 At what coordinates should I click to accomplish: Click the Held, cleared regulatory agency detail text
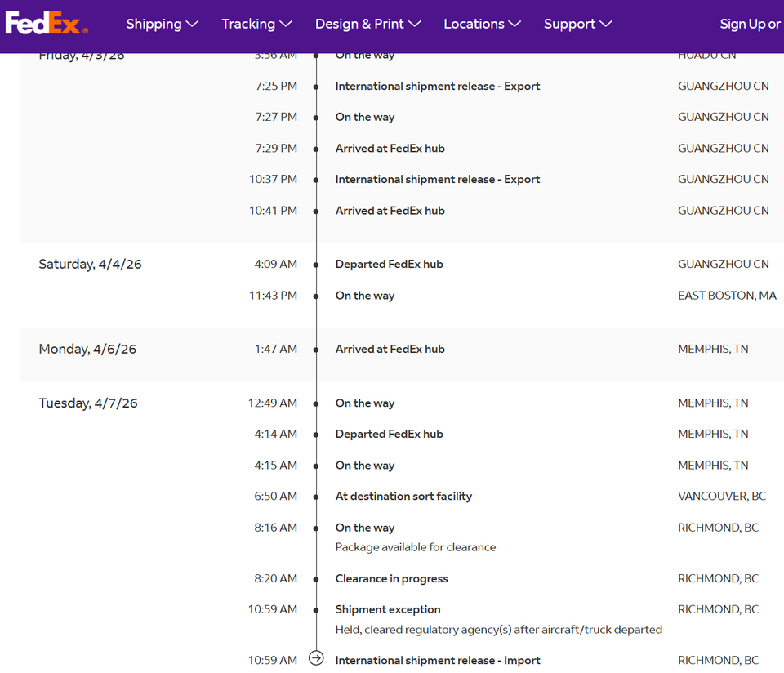(x=498, y=630)
